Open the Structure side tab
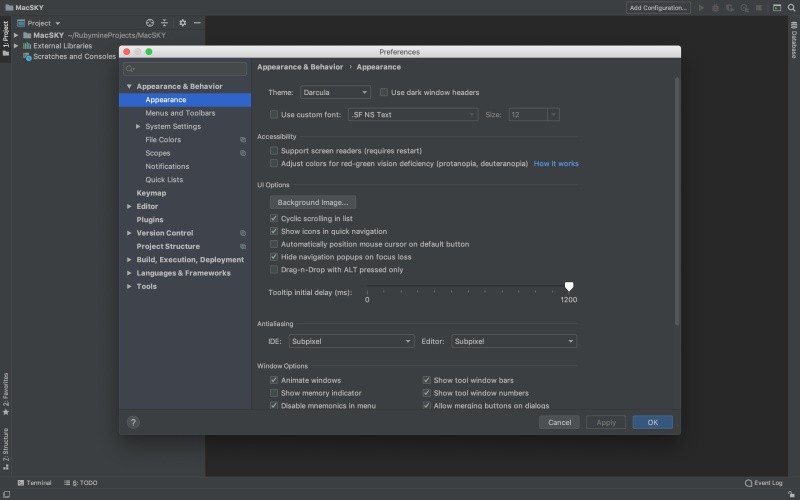 point(6,448)
